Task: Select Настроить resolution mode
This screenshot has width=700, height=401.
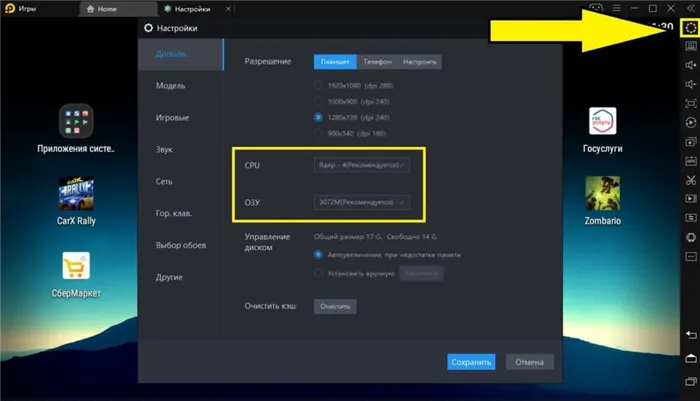Action: coord(420,62)
